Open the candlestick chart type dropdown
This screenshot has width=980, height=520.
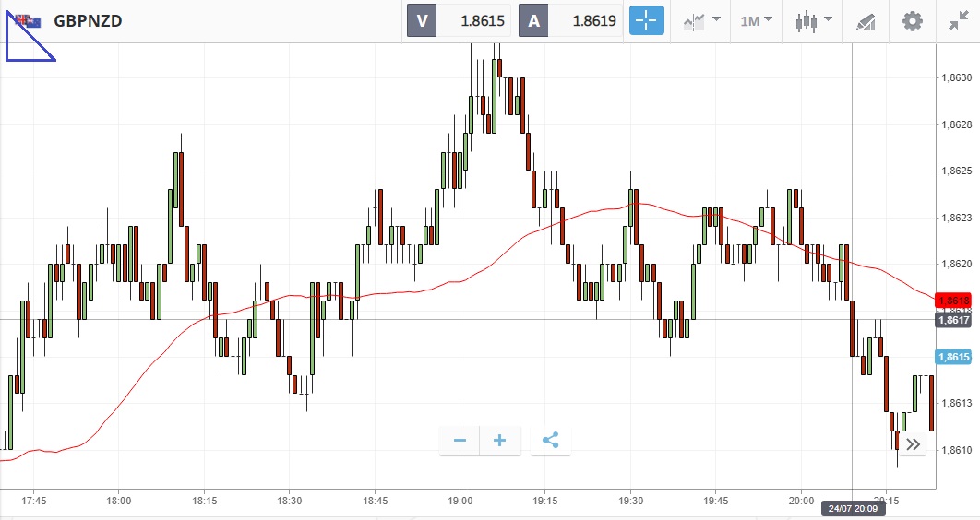click(x=813, y=21)
